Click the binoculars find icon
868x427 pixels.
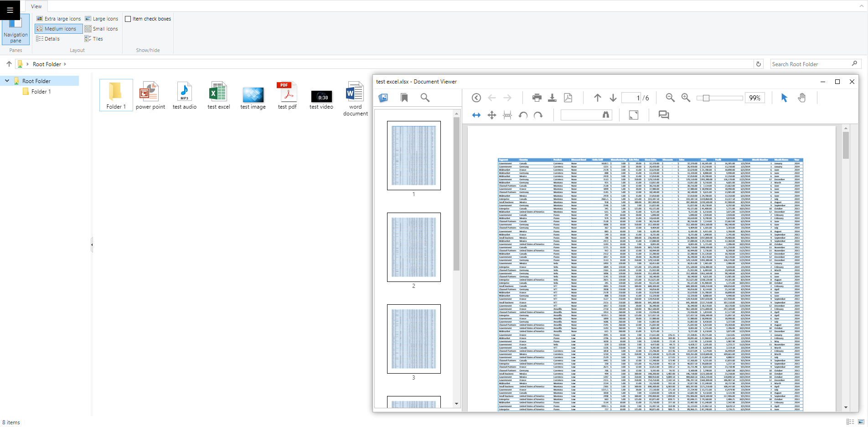tap(606, 115)
